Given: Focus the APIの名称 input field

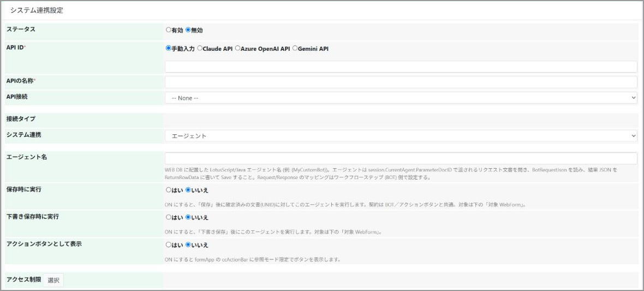Looking at the screenshot, I should pyautogui.click(x=401, y=82).
